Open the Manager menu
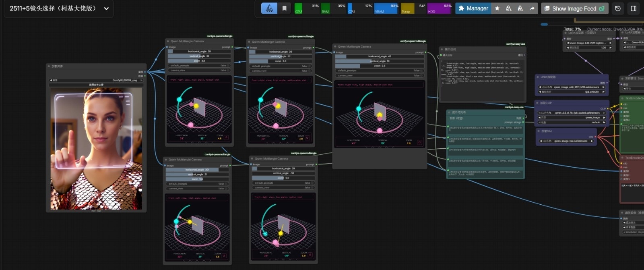The height and width of the screenshot is (270, 644). click(473, 8)
